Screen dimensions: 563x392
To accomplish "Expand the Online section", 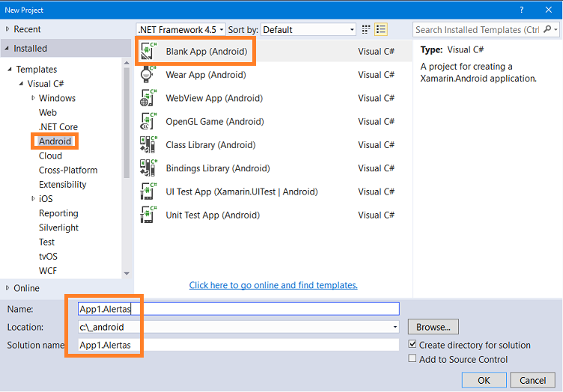I will (x=7, y=287).
